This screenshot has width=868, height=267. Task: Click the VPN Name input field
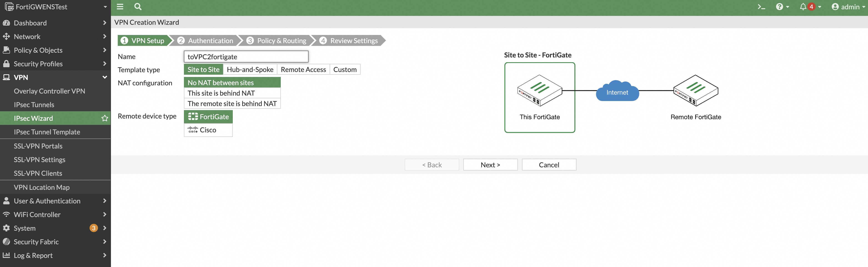(246, 57)
